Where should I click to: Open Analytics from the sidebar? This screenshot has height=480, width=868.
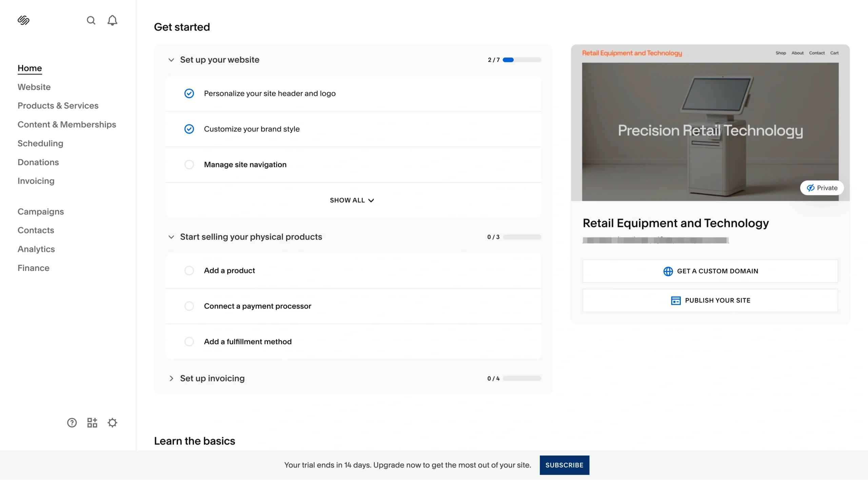(36, 249)
